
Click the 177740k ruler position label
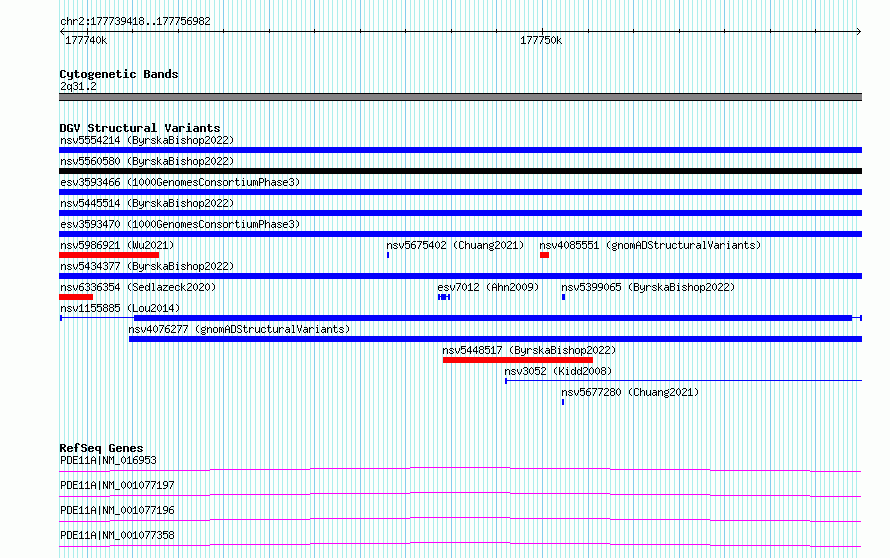(86, 40)
